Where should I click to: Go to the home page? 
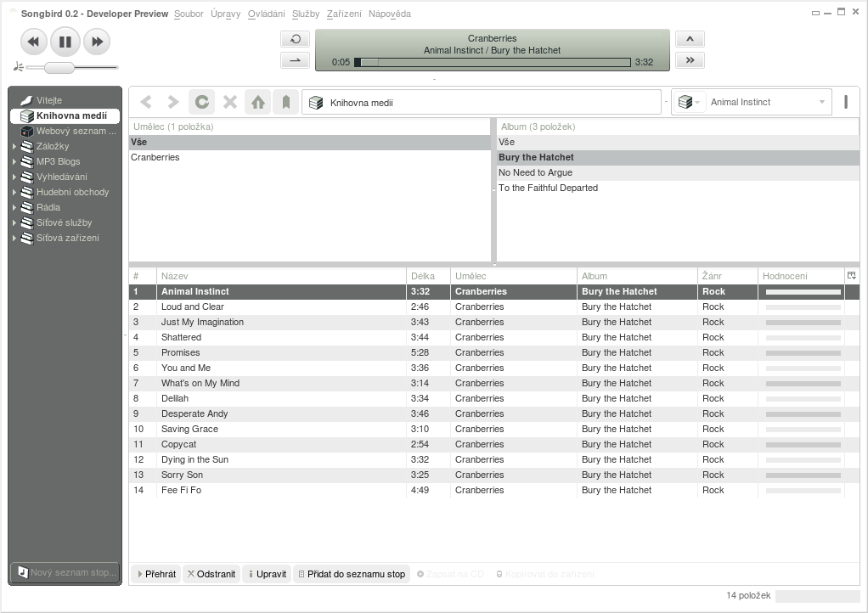pyautogui.click(x=258, y=102)
